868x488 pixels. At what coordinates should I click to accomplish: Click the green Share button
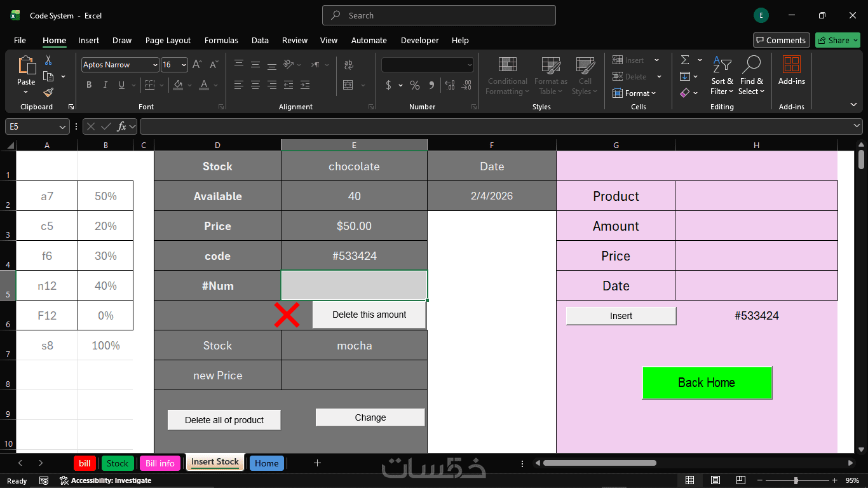(837, 40)
